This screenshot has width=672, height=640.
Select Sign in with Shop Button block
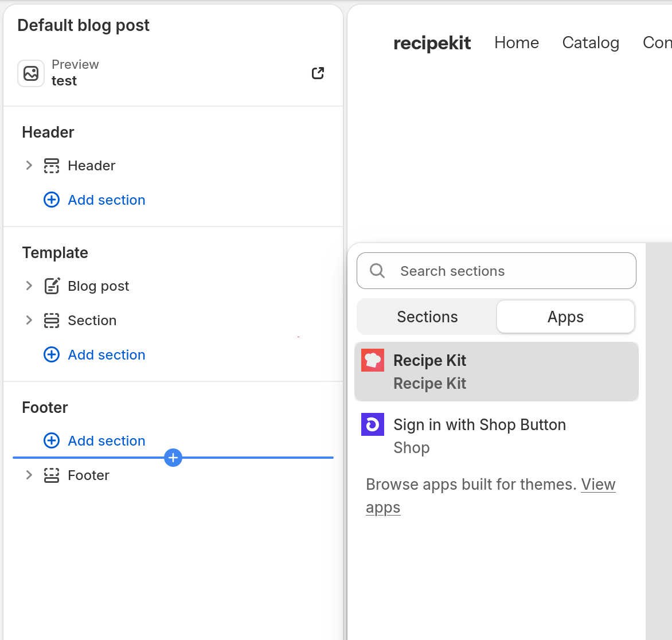tap(497, 436)
